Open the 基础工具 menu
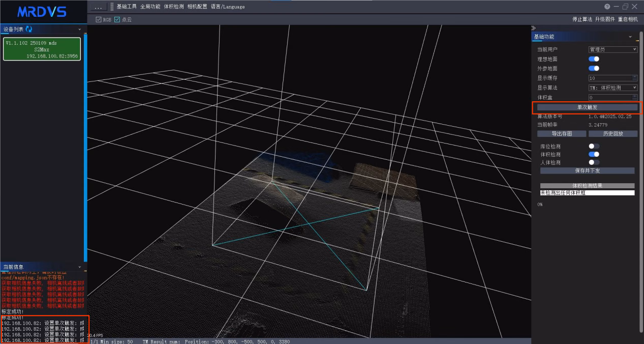 127,7
